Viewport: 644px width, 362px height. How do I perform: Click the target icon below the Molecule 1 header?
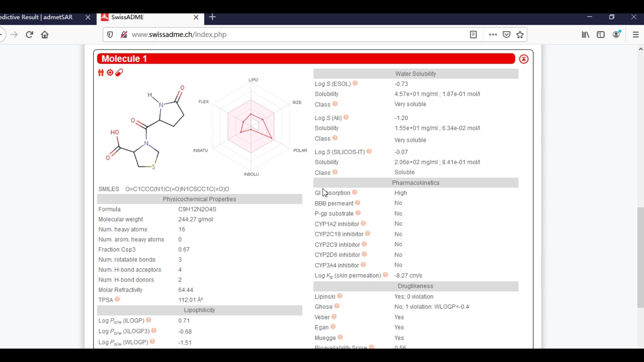[110, 73]
